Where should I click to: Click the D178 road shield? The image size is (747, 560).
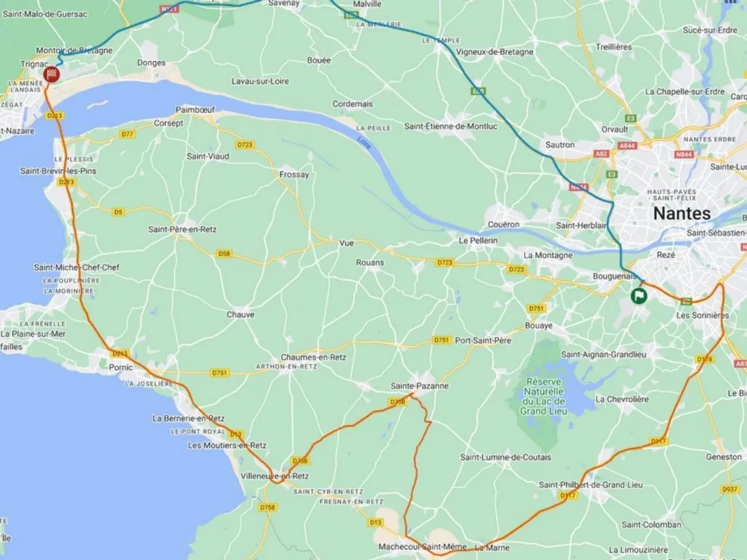[704, 359]
